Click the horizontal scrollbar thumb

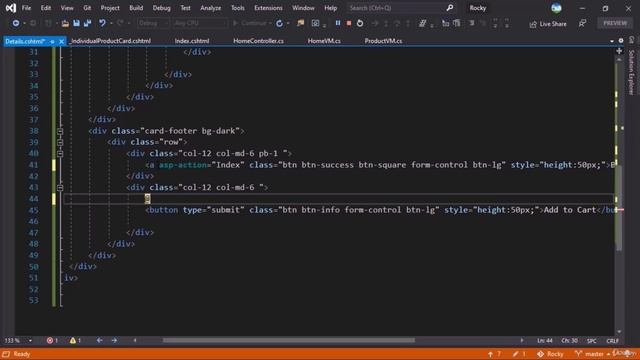(x=289, y=340)
